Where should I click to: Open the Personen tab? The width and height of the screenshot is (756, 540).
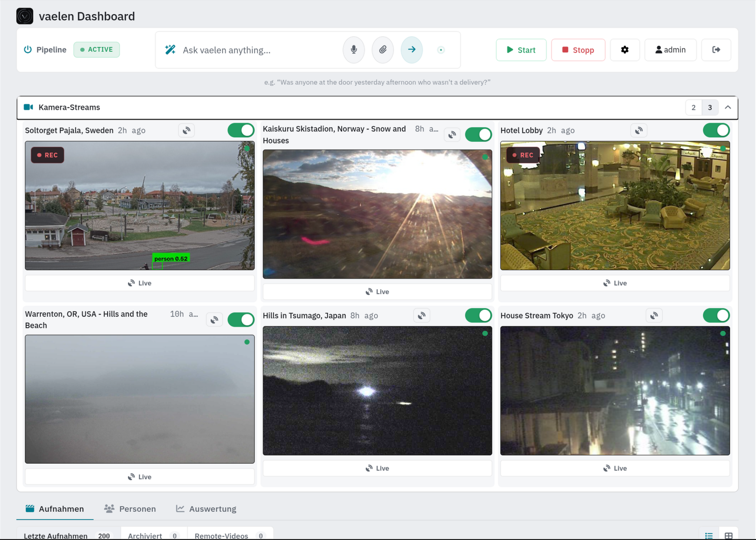tap(130, 509)
